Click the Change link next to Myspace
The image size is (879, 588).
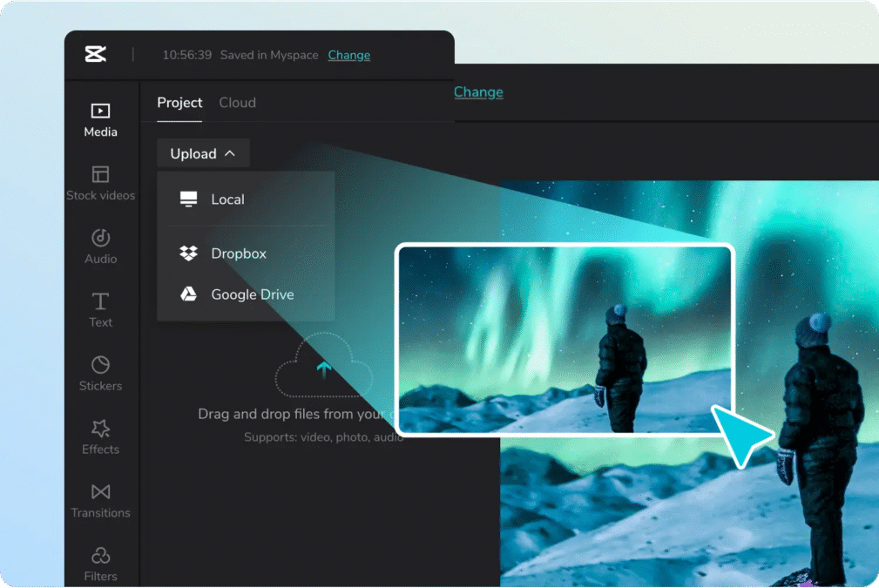pos(348,55)
